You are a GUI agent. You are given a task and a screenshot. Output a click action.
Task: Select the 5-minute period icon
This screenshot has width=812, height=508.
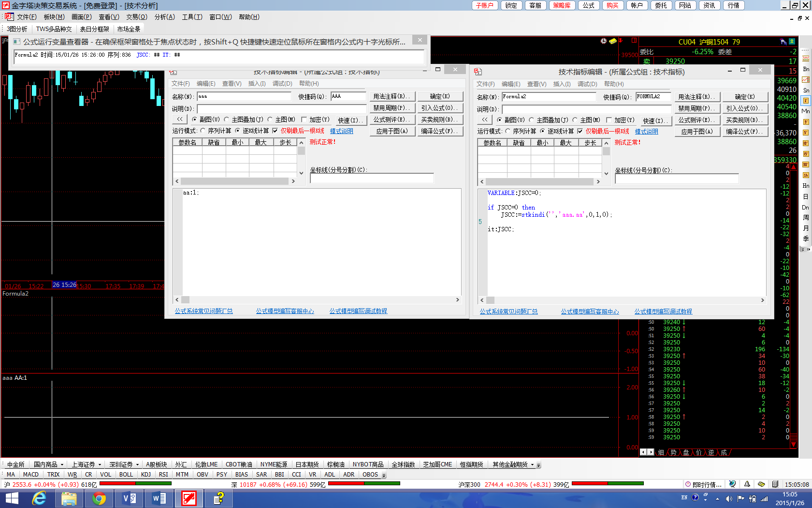pos(806,133)
